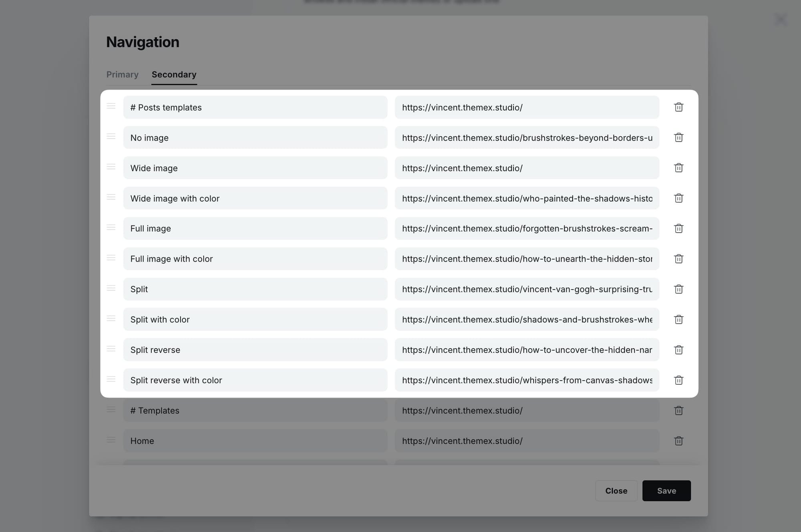Select the Secondary navigation tab
Screen dimensions: 801x532
coord(174,75)
